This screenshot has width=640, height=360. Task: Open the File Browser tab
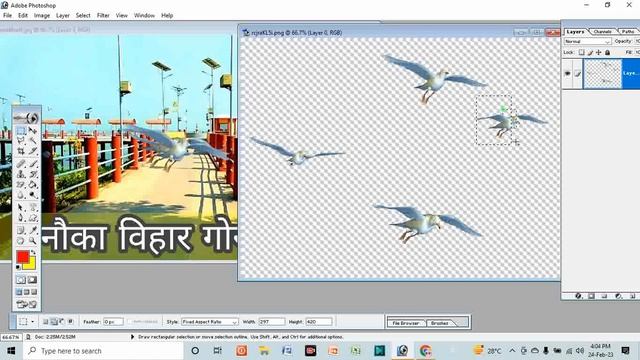click(x=405, y=323)
